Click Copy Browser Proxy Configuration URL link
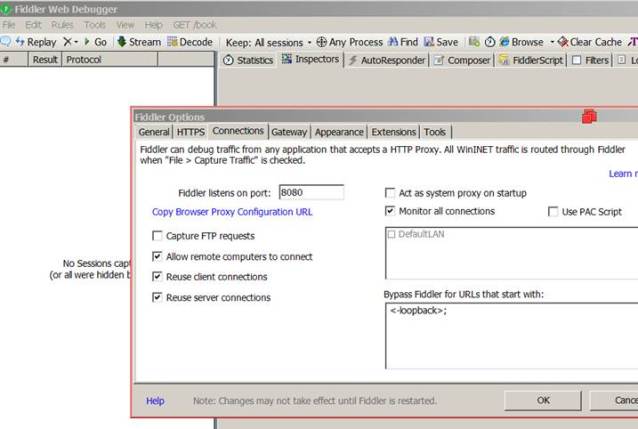Image resolution: width=638 pixels, height=429 pixels. (x=232, y=212)
